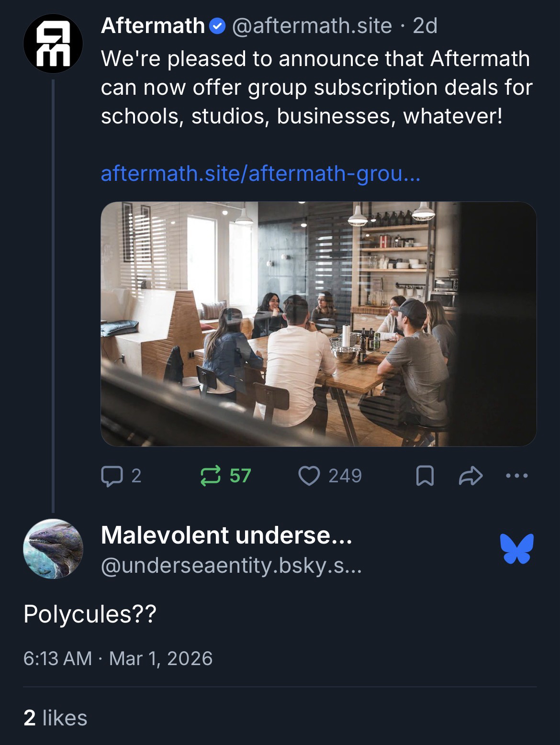
Task: Click the 2d post age timestamp
Action: click(x=425, y=26)
